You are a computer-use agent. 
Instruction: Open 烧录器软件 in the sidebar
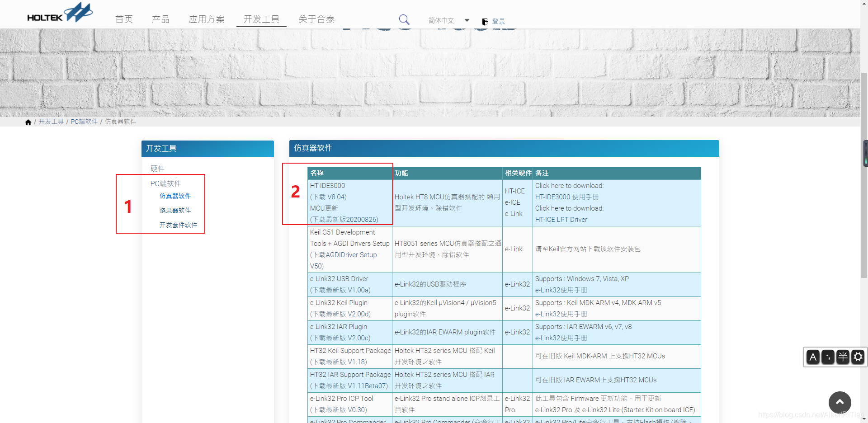pyautogui.click(x=175, y=211)
